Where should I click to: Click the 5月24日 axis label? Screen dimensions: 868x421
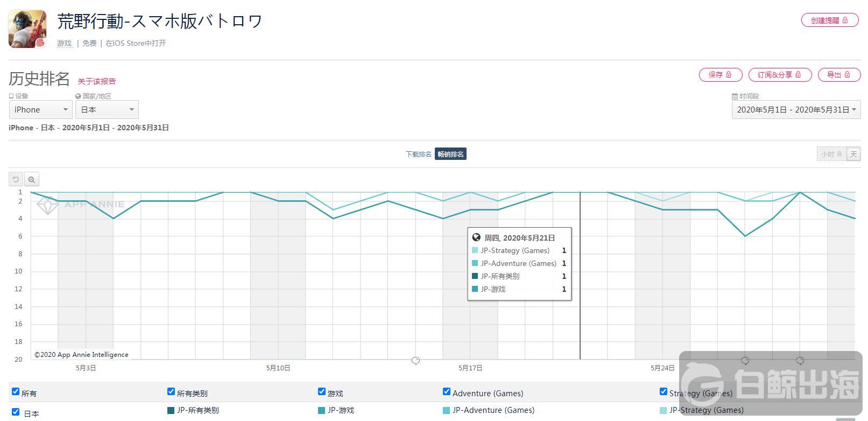click(662, 368)
